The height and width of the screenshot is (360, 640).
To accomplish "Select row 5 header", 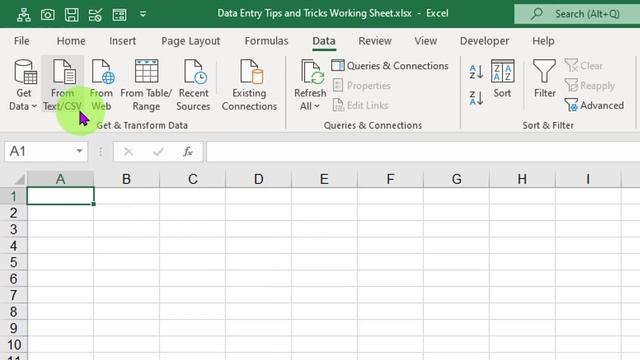I will (13, 262).
